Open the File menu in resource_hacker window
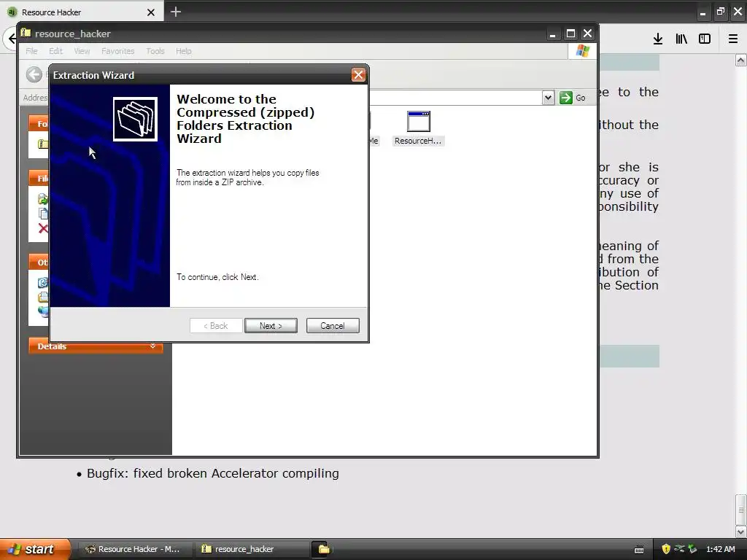 [31, 51]
